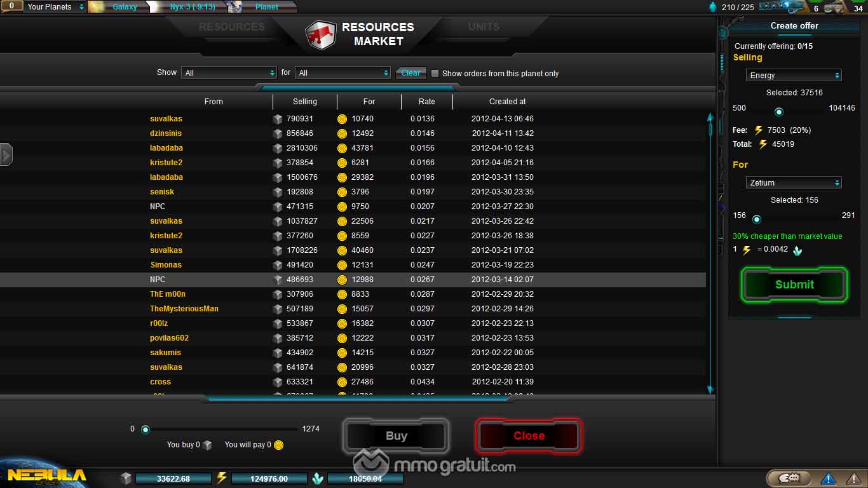
Task: Go to the Galaxy view tab
Action: [125, 7]
